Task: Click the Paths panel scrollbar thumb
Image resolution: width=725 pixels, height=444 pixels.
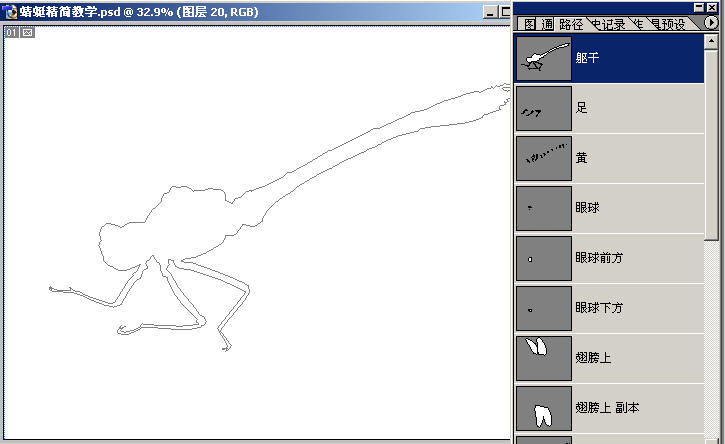Action: [x=711, y=144]
